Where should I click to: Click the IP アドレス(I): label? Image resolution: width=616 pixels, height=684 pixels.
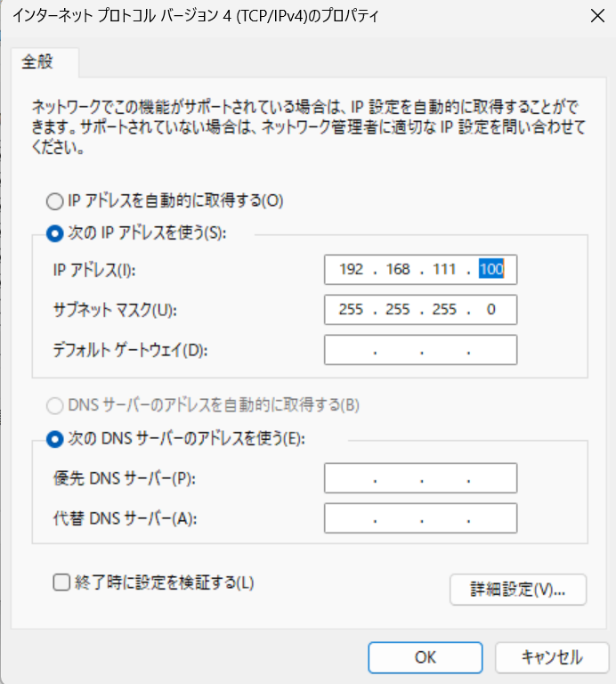[94, 270]
